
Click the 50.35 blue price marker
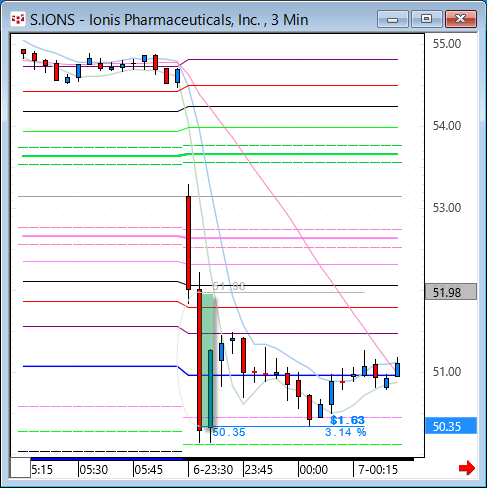(451, 426)
